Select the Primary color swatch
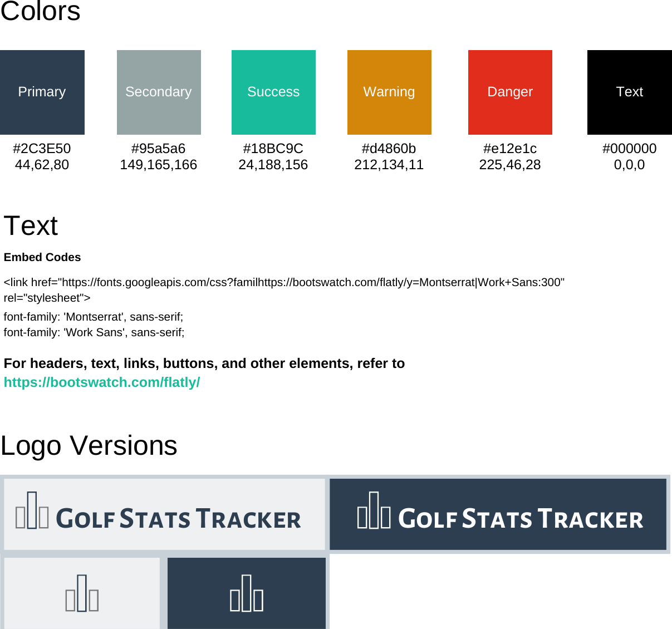Screen dimensions: 672x629 (42, 92)
